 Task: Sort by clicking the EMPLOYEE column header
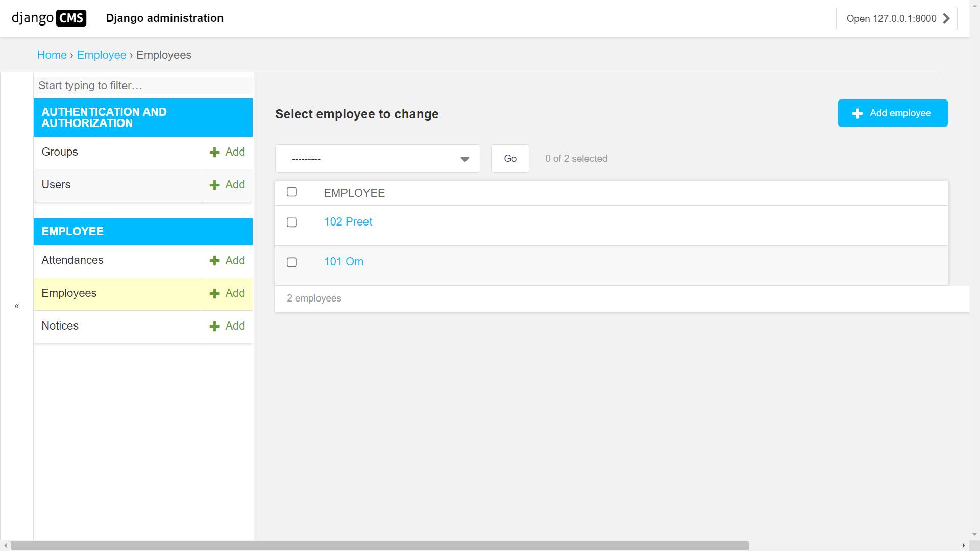354,193
